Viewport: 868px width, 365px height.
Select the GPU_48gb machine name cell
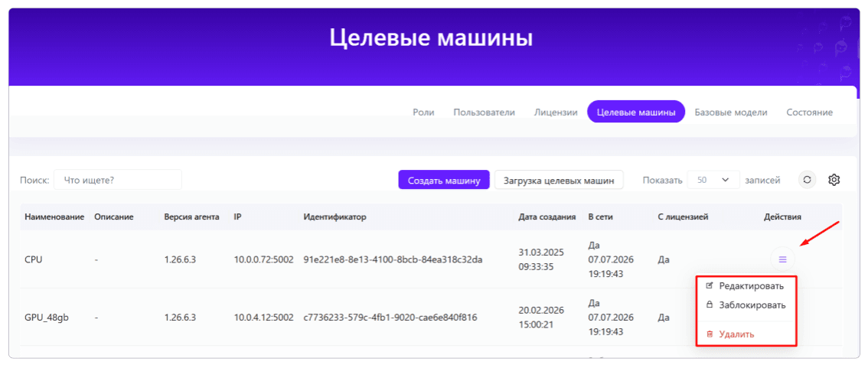47,318
